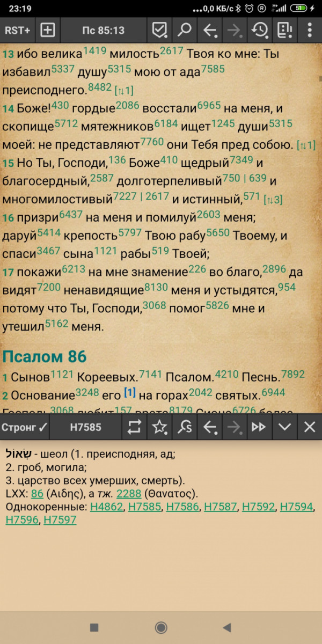Collapse the dictionary panel with the chevron
Screen dimensions: 322x644
point(284,427)
